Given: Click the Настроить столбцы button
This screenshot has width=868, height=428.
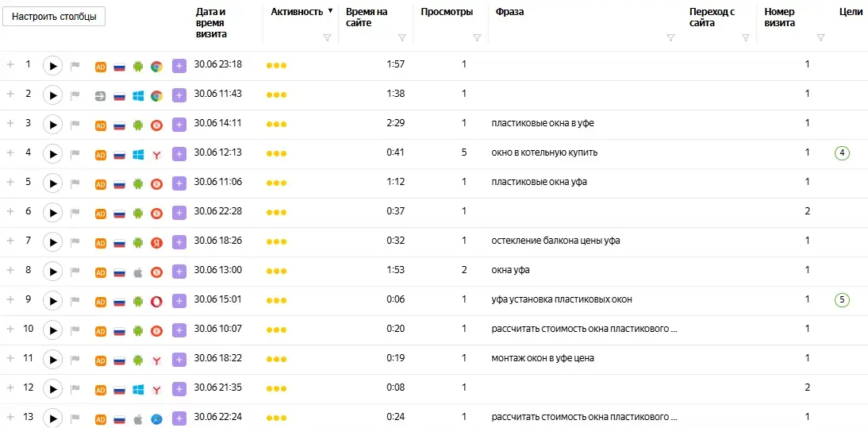Looking at the screenshot, I should click(54, 17).
